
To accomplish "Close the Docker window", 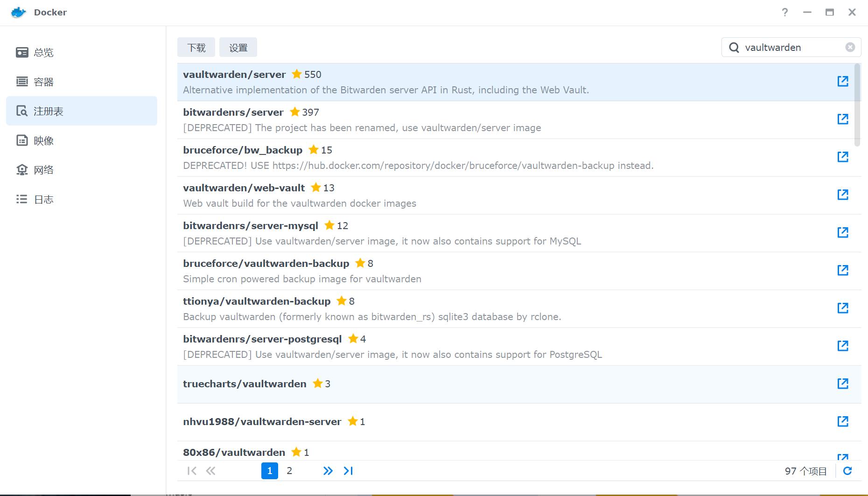I will point(852,12).
